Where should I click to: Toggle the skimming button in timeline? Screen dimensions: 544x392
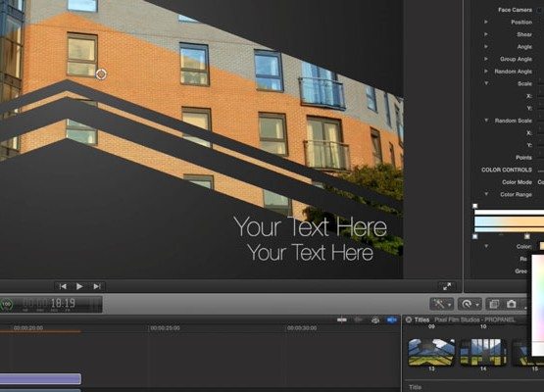[x=342, y=319]
